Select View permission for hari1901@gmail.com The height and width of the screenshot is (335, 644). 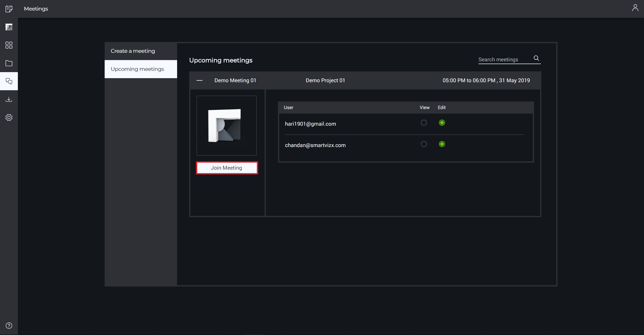pos(424,123)
